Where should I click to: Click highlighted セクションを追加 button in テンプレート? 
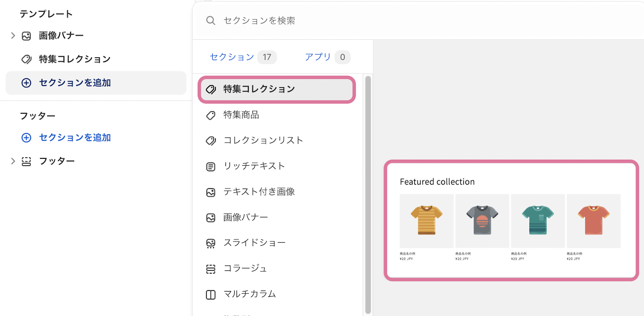coord(96,83)
